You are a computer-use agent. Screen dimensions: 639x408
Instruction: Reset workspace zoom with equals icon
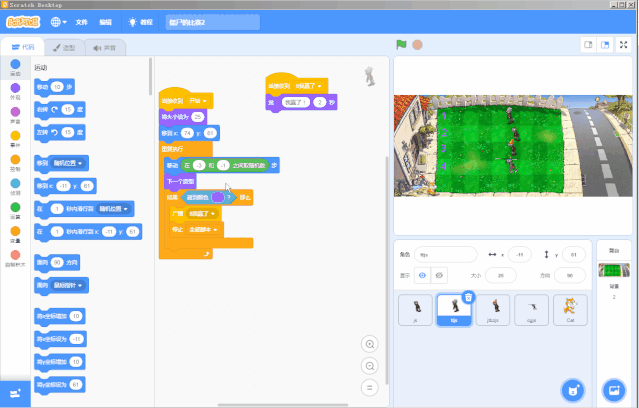tap(370, 388)
